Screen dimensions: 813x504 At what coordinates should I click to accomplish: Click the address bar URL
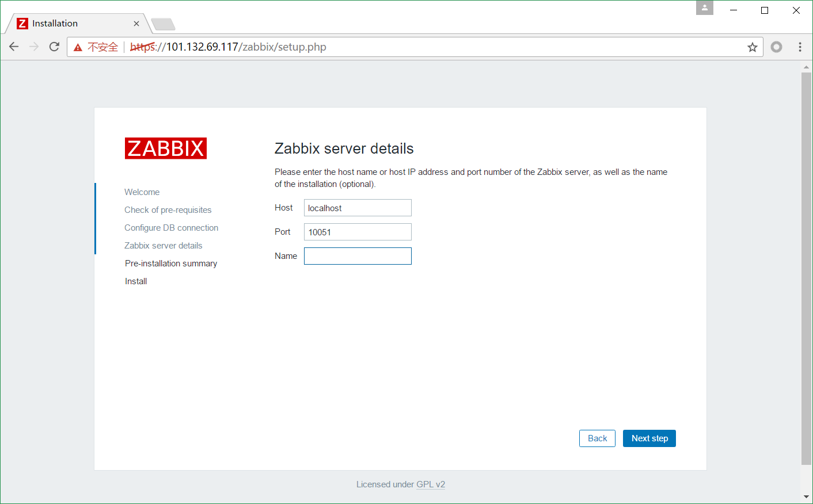(228, 47)
